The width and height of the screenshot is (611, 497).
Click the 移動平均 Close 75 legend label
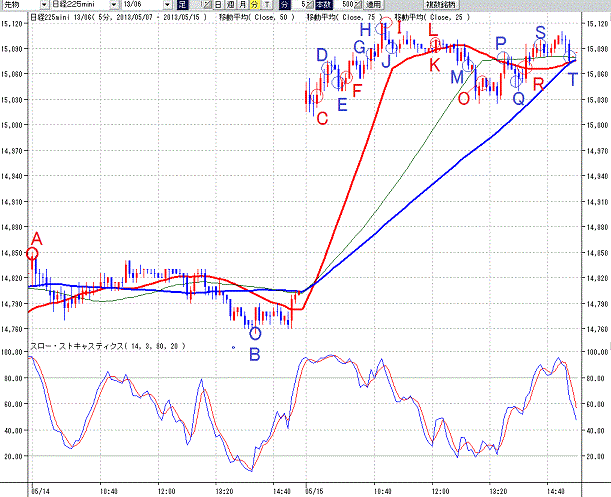(x=345, y=17)
